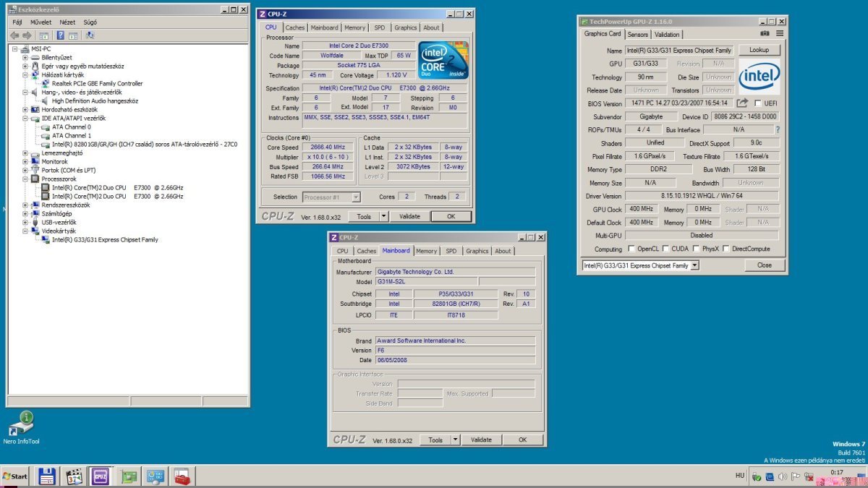This screenshot has width=868, height=488.
Task: Open the GPU selection dropdown in GPU-Z
Action: pyautogui.click(x=695, y=265)
